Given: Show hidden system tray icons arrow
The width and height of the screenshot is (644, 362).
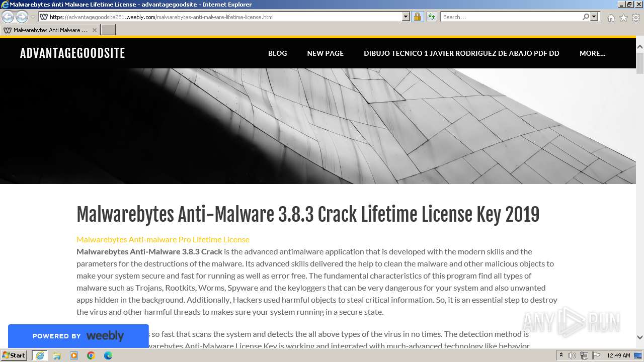Looking at the screenshot, I should pyautogui.click(x=561, y=355).
